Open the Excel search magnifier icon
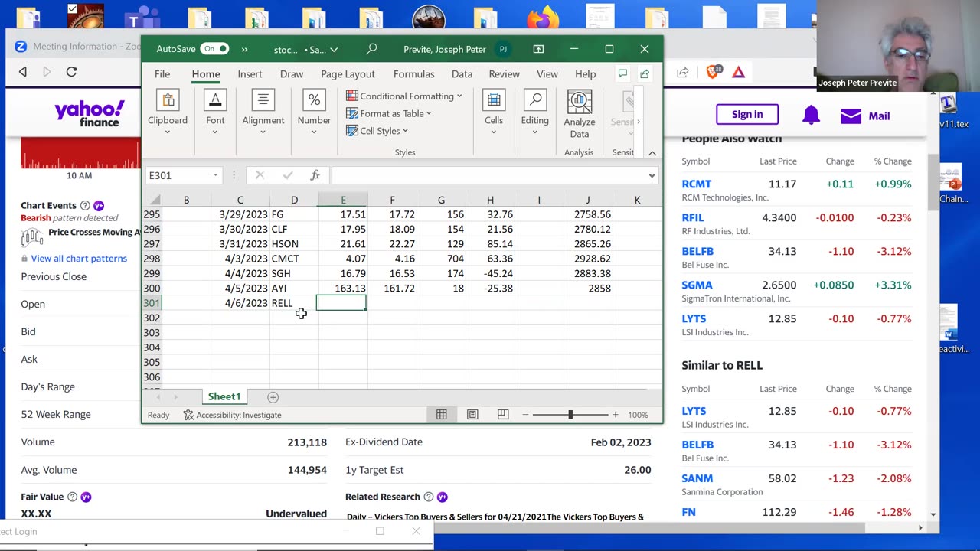Screen dimensions: 980x551 (371, 49)
